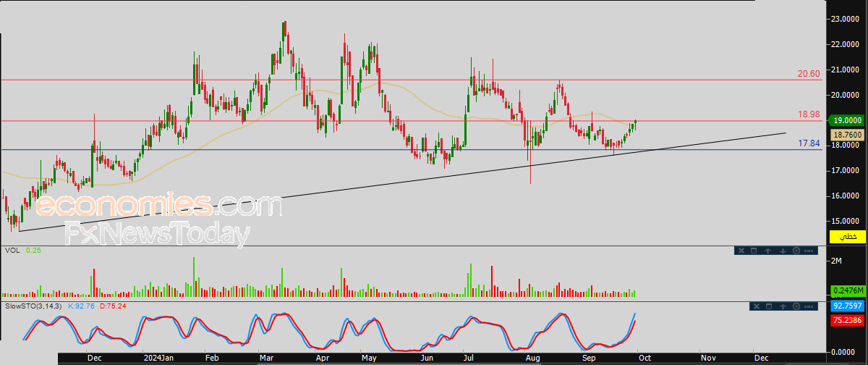The image size is (868, 365).
Task: Click the 2M volume axis label
Action: coord(838,261)
